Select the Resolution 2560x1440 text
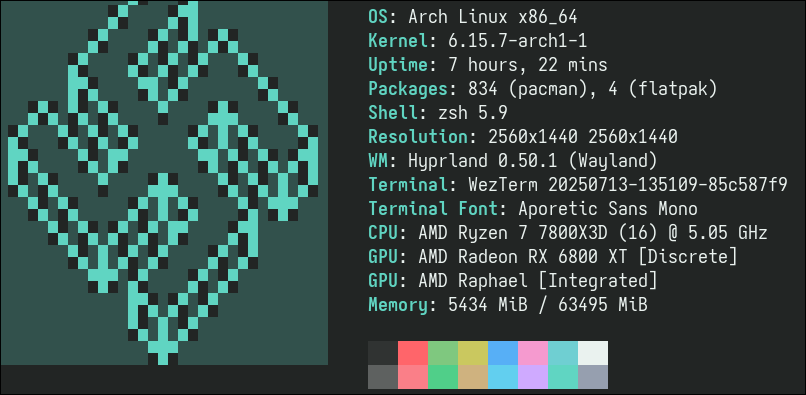Image resolution: width=806 pixels, height=395 pixels. 583,137
